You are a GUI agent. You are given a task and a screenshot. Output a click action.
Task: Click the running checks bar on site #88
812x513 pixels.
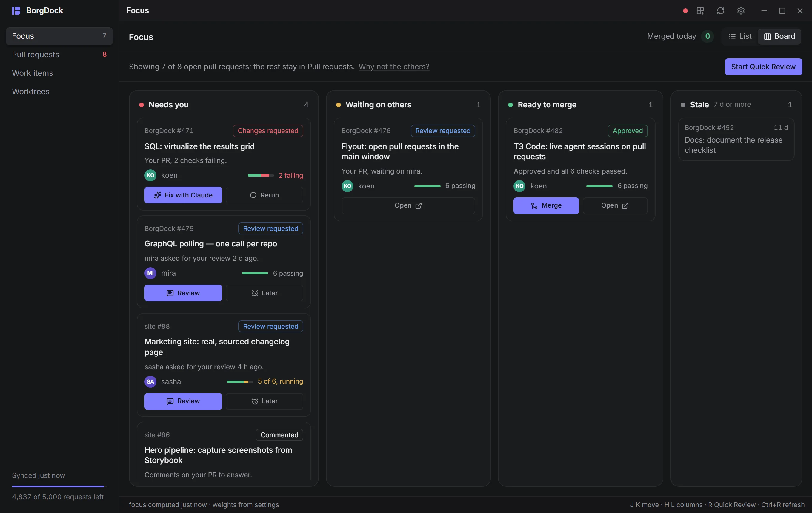240,382
